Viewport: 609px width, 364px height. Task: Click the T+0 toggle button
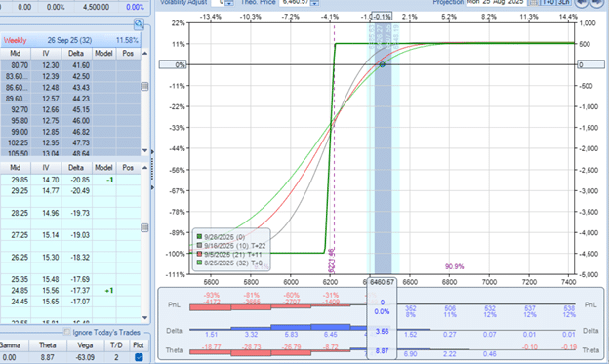pos(548,2)
